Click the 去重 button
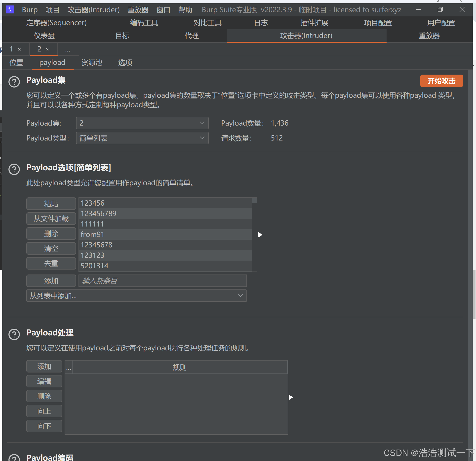Viewport: 476px width, 461px height. 51,263
